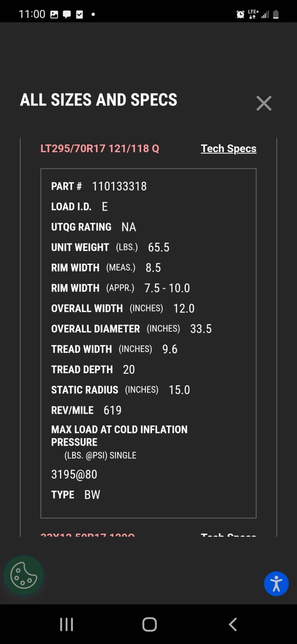This screenshot has width=297, height=644.
Task: Select the partially visible 33X12.50R17 size heading
Action: 88,534
